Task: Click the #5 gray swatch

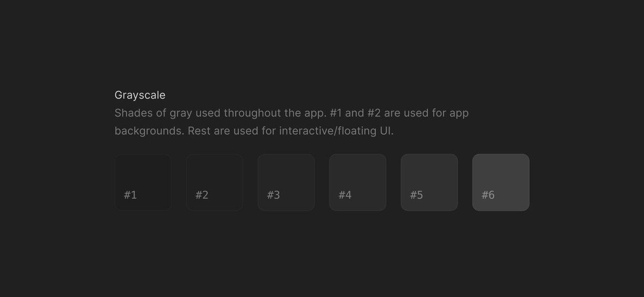Action: pos(429,183)
